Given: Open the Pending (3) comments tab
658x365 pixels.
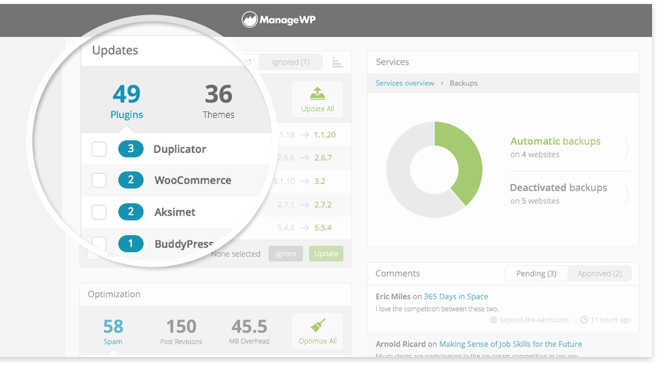Looking at the screenshot, I should [x=536, y=274].
